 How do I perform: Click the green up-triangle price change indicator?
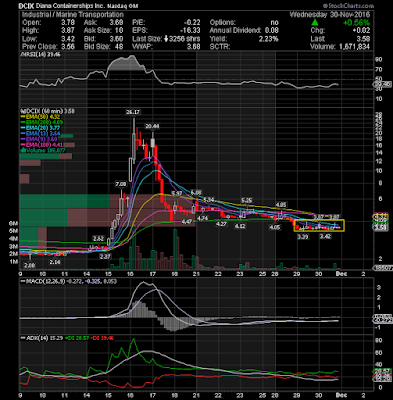pos(315,23)
